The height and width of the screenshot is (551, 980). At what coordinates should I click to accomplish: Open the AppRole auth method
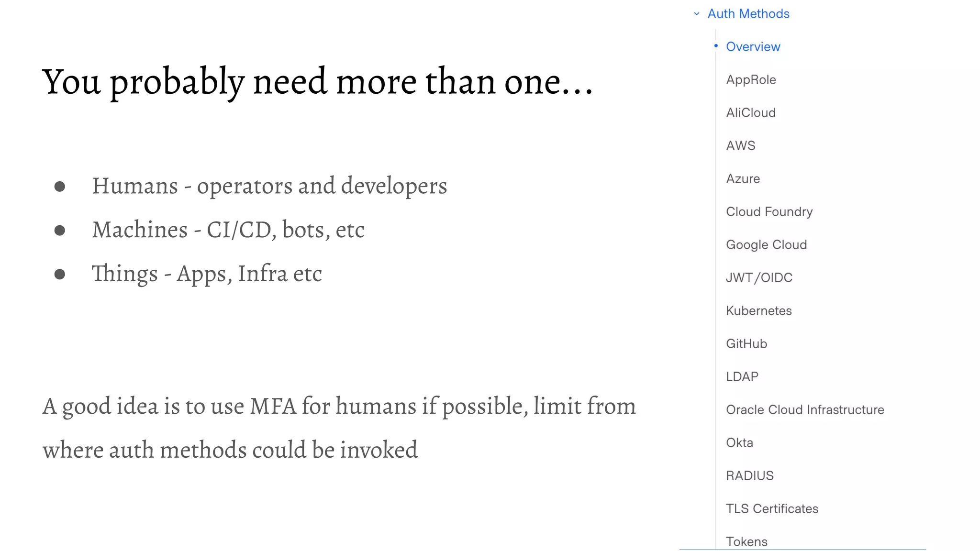point(751,80)
